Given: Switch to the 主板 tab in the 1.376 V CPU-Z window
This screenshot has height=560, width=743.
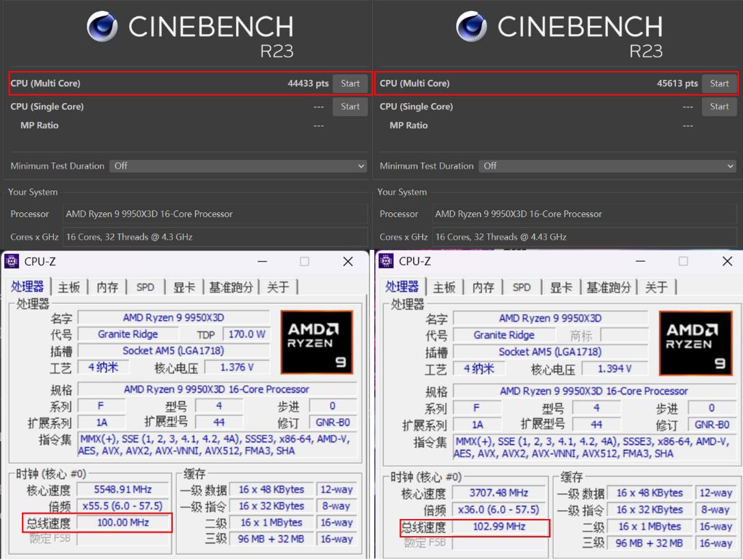Looking at the screenshot, I should pos(69,287).
